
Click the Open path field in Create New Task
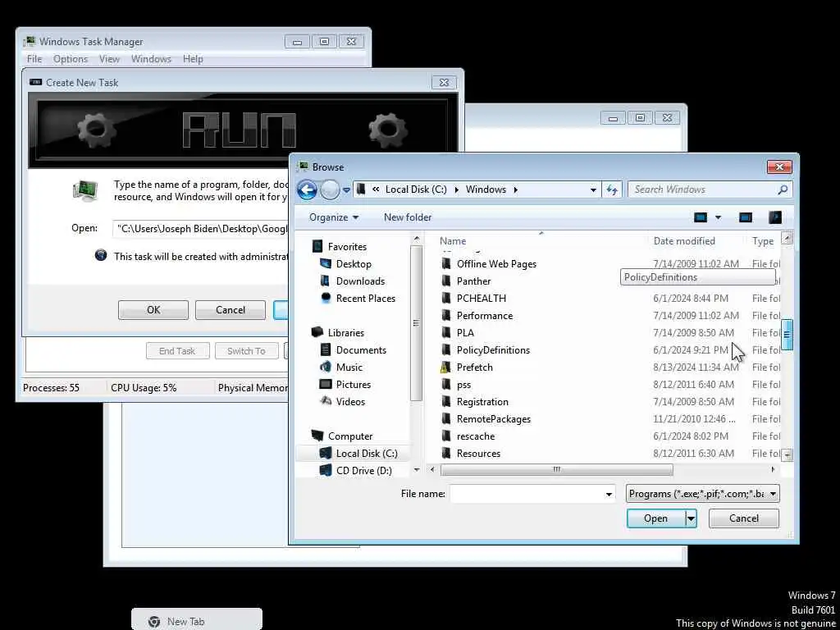(x=201, y=229)
